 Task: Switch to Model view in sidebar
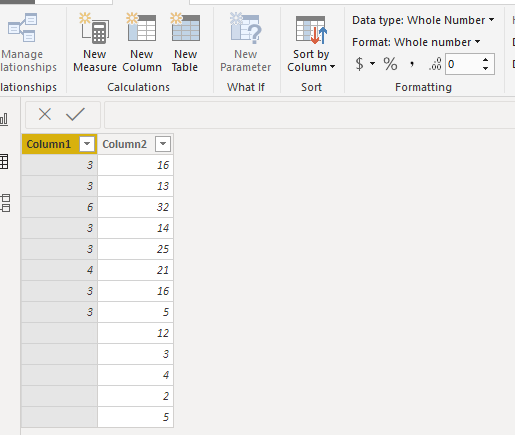5,203
